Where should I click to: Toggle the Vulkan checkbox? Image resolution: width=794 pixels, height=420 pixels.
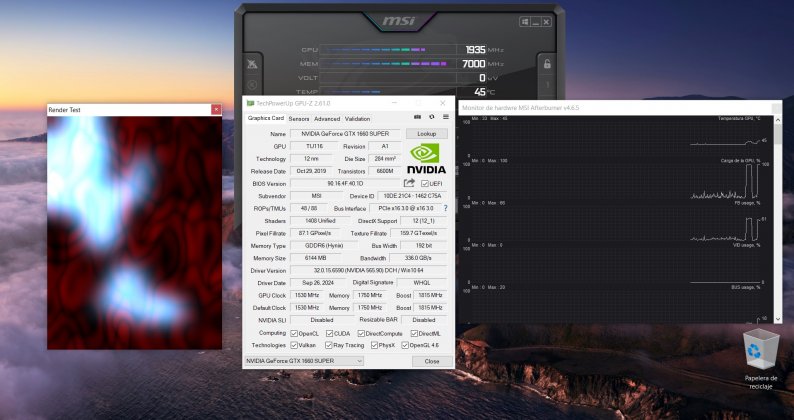294,345
